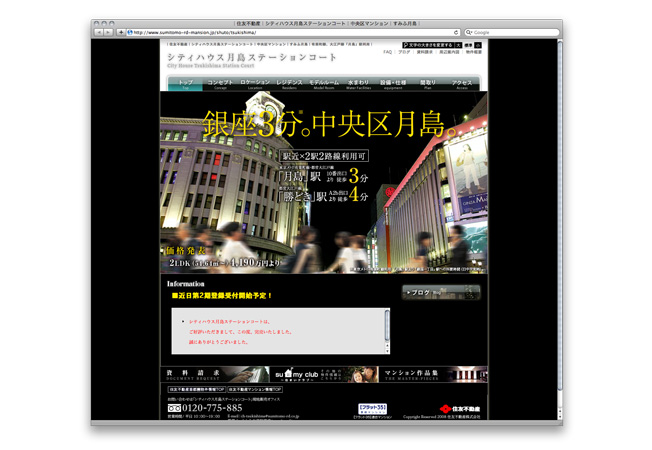Viewport: 652px width, 450px height.
Task: Click the reload icon in address bar
Action: (456, 32)
